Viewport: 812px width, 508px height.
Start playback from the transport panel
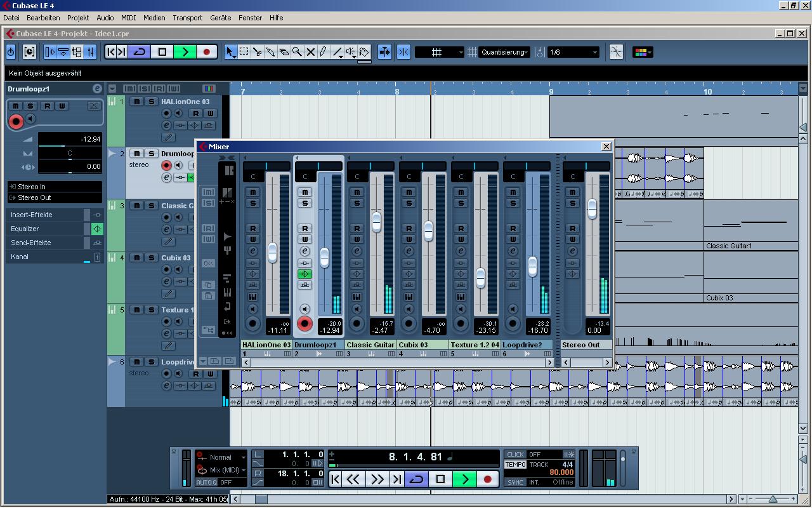click(x=464, y=479)
